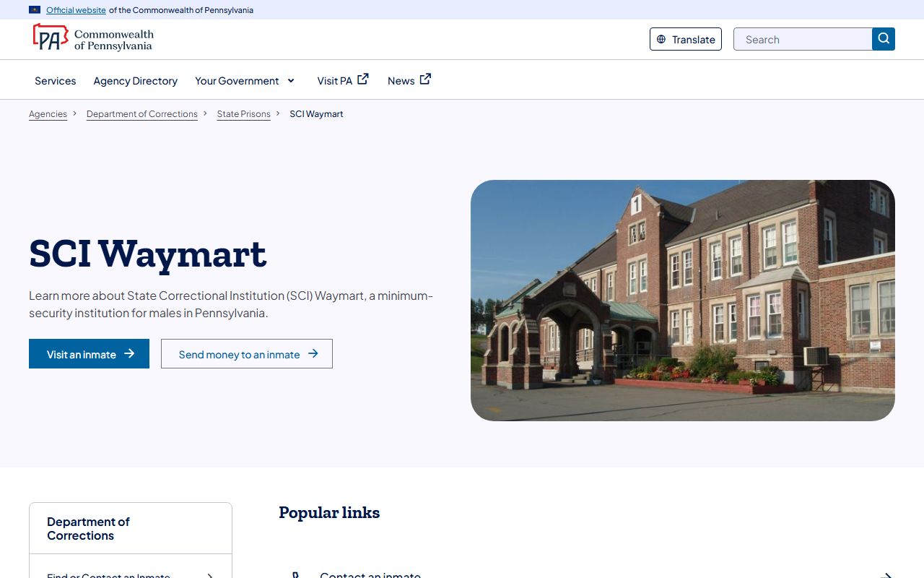Viewport: 924px width, 578px height.
Task: Go to Agencies breadcrumb
Action: point(48,114)
